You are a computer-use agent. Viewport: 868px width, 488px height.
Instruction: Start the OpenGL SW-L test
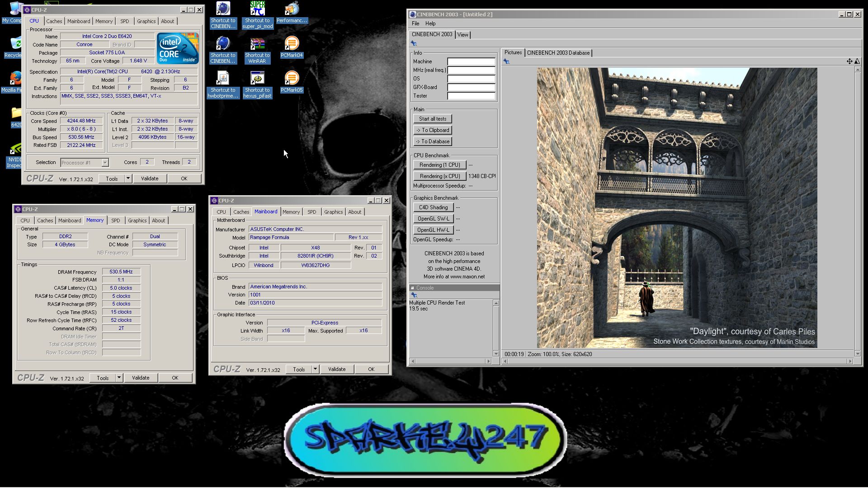pos(433,219)
